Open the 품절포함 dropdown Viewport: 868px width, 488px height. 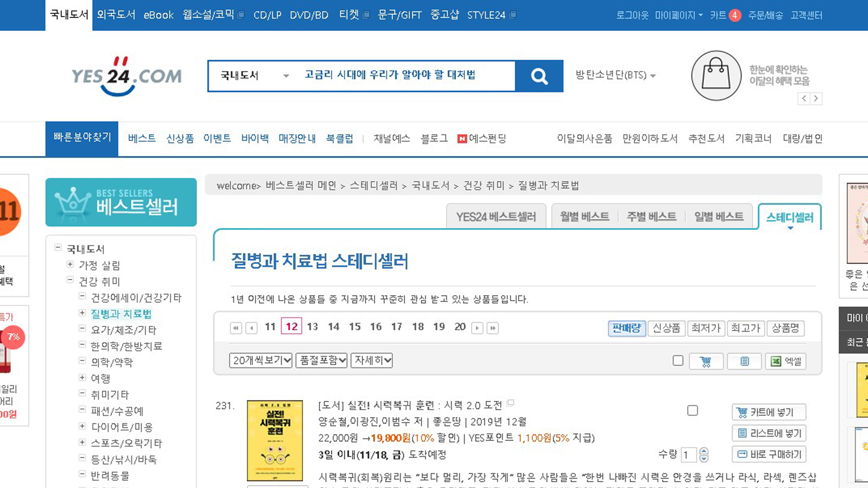[321, 360]
